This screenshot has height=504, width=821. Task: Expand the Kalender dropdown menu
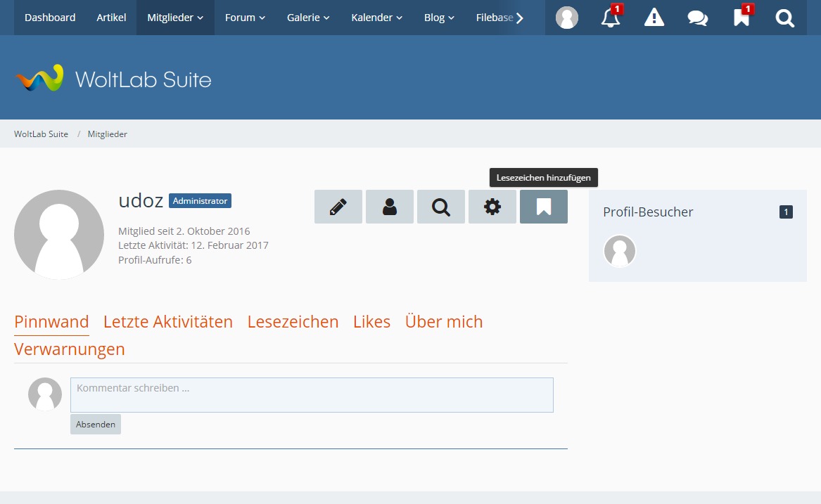[x=376, y=18]
